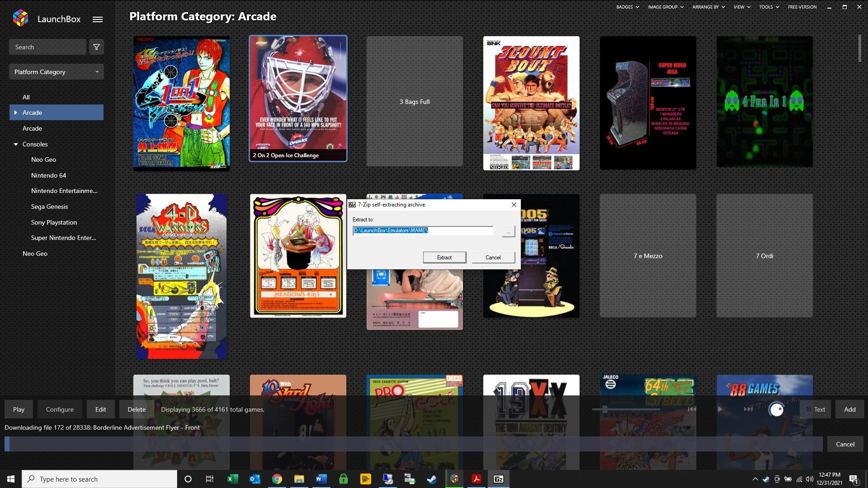Click the music play button icon
The width and height of the screenshot is (868, 488).
coord(720,409)
